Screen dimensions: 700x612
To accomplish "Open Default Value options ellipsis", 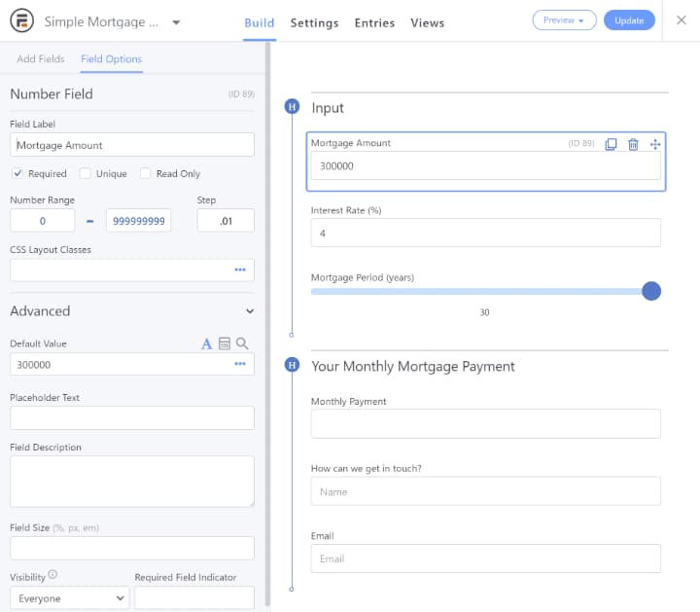I will [x=240, y=364].
